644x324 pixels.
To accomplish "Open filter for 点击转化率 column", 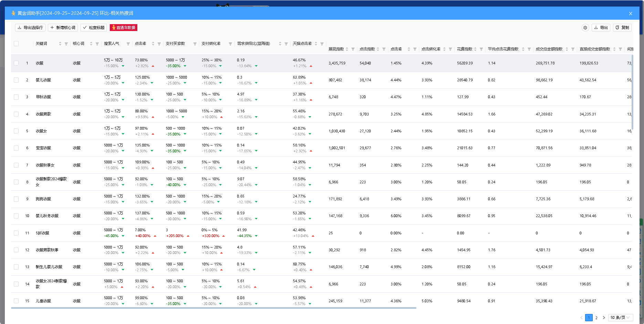I will (450, 49).
